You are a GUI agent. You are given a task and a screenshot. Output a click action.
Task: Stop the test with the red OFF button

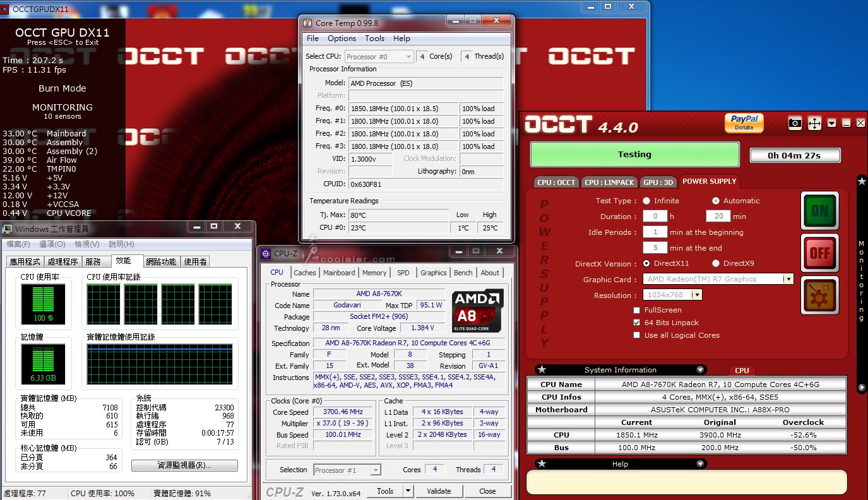(x=819, y=253)
